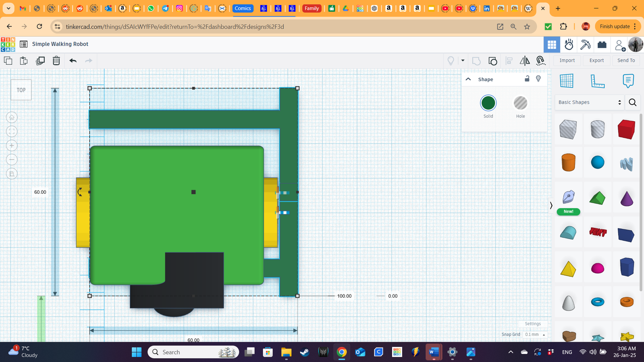Set the shape to Hole

point(520,103)
